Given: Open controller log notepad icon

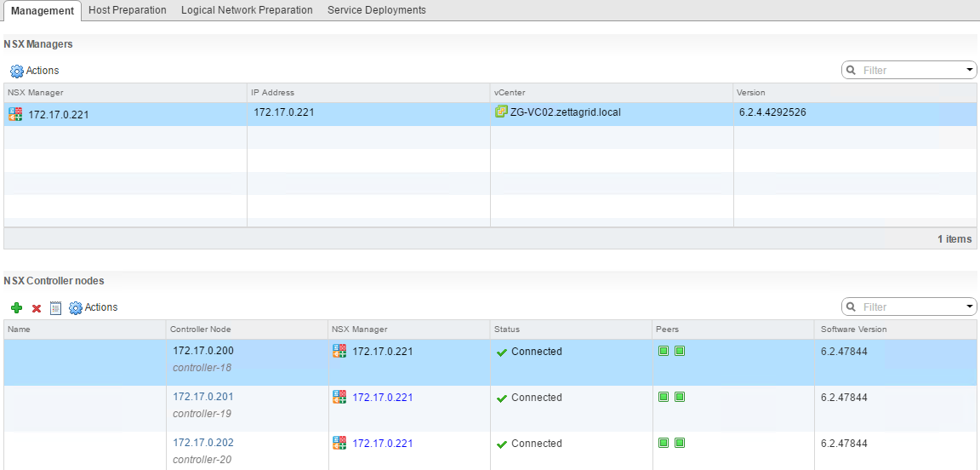Looking at the screenshot, I should click(x=55, y=308).
